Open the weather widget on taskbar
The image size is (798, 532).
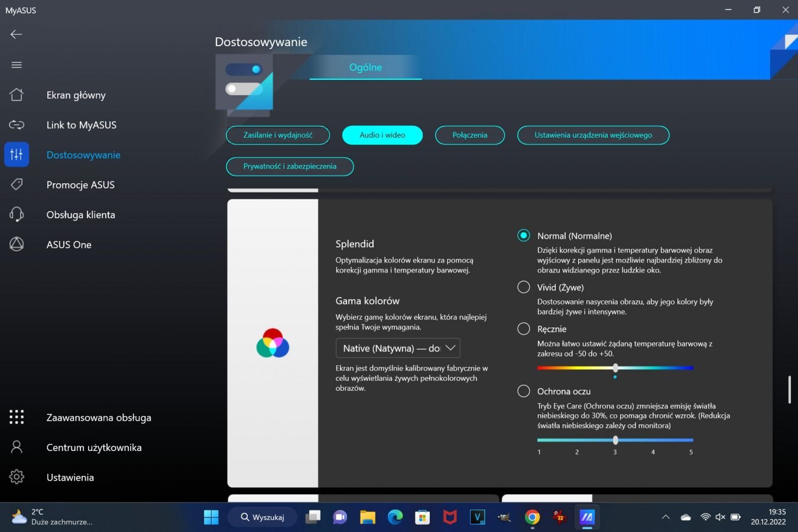tap(53, 517)
